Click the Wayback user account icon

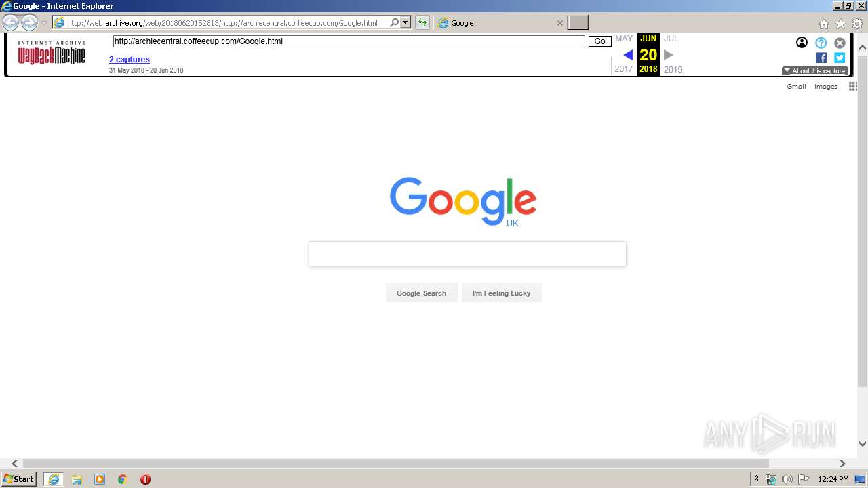802,43
